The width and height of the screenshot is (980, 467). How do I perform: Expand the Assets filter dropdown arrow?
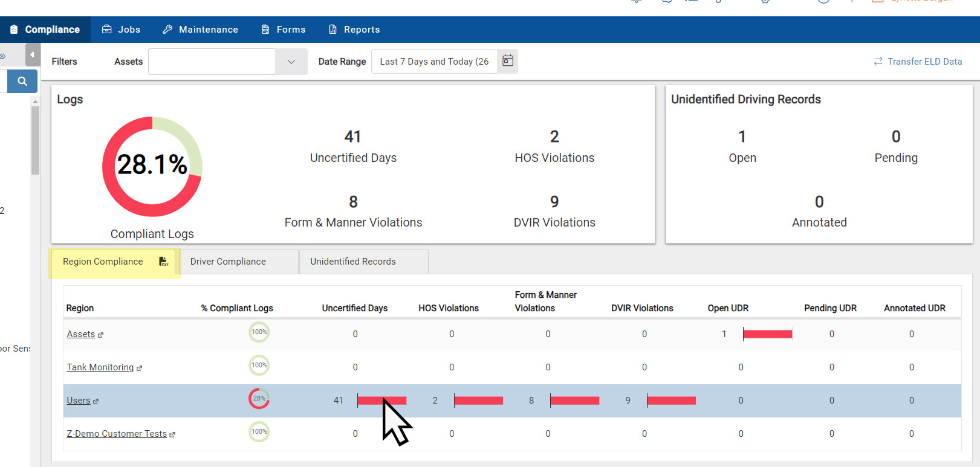coord(291,62)
